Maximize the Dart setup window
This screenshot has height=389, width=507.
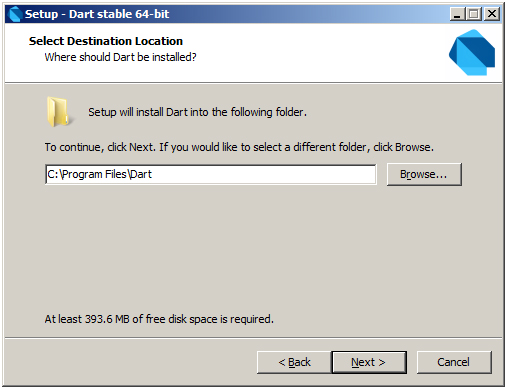coord(474,14)
